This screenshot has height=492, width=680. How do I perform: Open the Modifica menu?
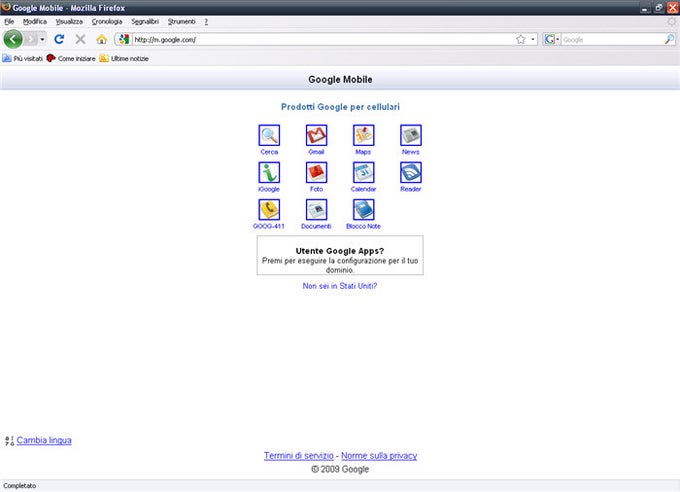click(x=35, y=22)
